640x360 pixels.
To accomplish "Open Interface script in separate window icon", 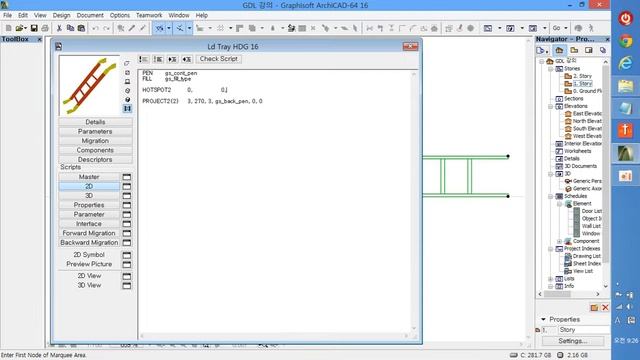I will [x=127, y=224].
